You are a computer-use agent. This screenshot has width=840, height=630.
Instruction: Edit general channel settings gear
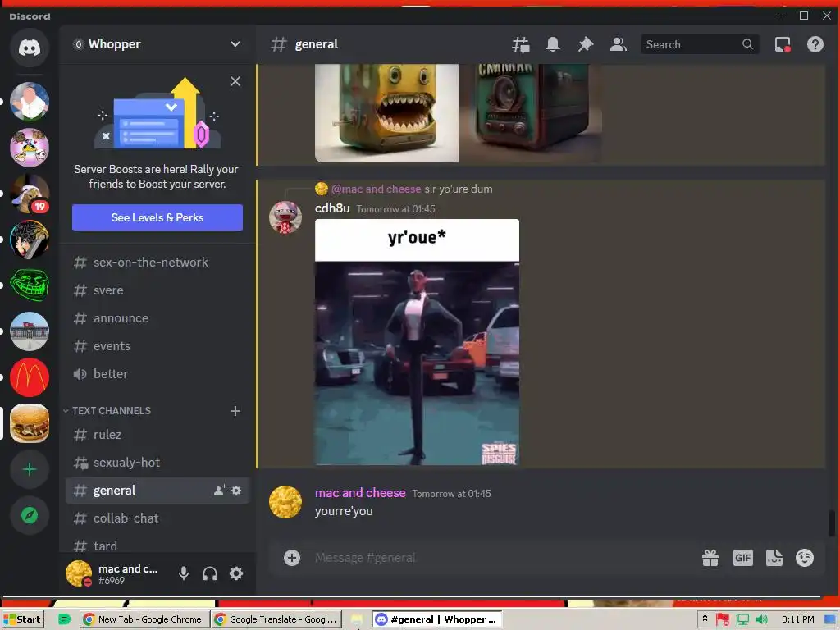coord(236,491)
